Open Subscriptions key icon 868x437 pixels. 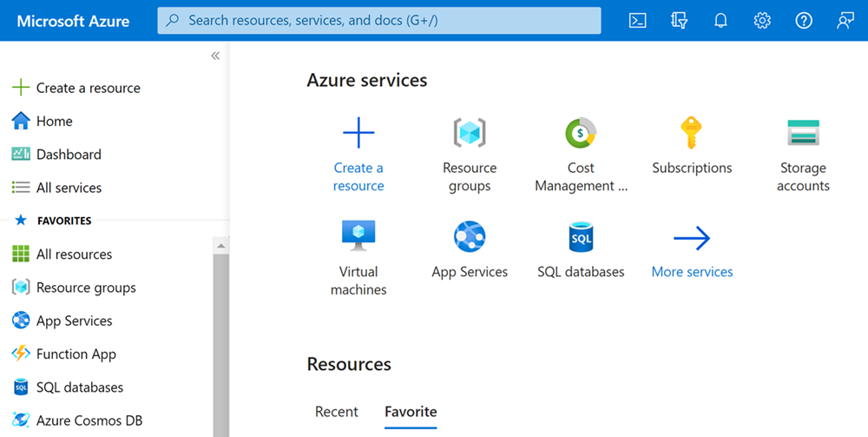click(x=692, y=134)
